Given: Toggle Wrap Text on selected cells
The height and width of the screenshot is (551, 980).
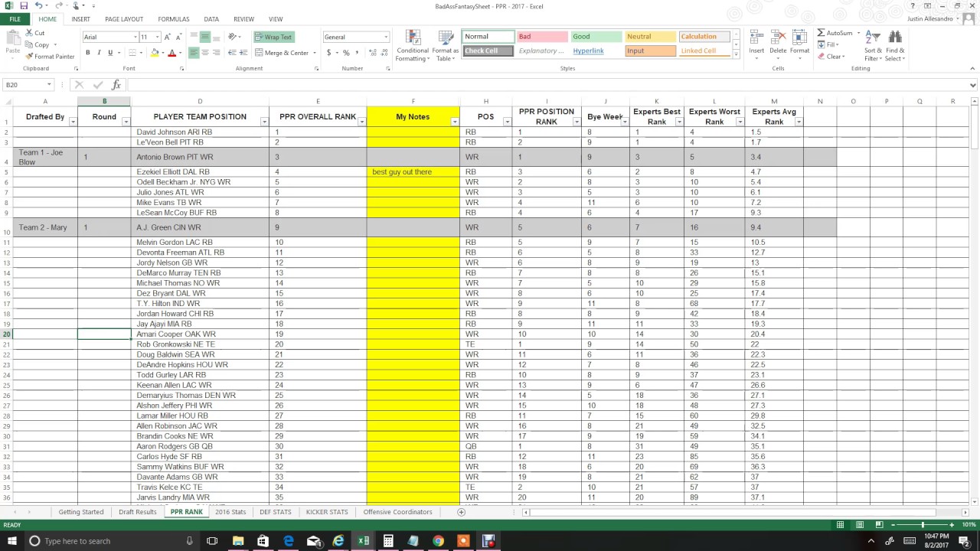Looking at the screenshot, I should pyautogui.click(x=273, y=37).
